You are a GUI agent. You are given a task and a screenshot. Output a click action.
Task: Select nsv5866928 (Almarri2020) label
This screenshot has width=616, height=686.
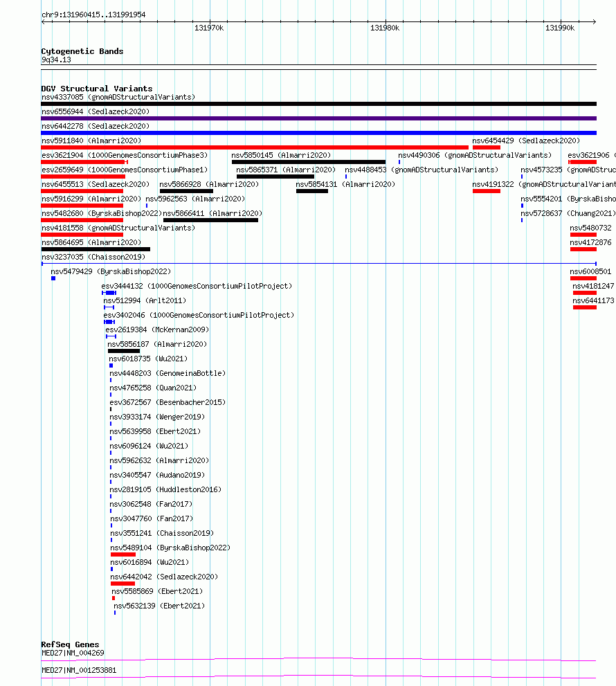[209, 185]
